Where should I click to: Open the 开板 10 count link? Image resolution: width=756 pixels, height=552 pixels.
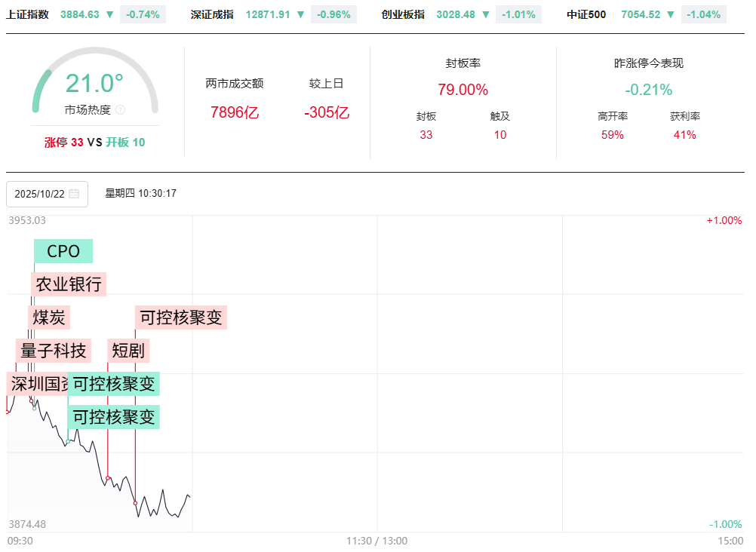126,143
